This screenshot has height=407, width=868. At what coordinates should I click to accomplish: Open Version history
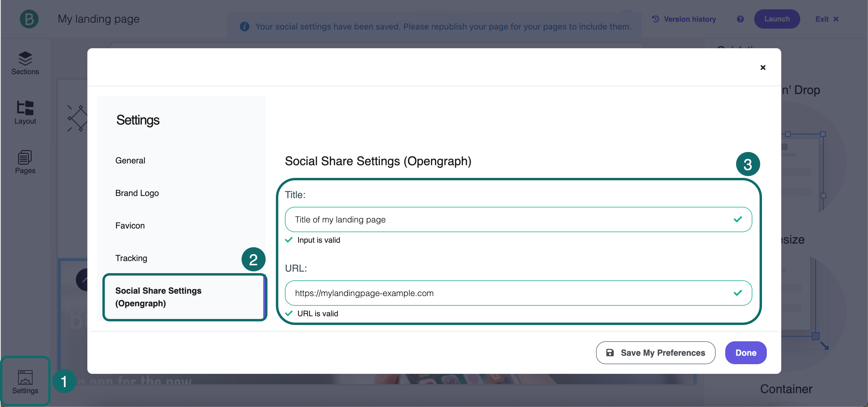(684, 19)
